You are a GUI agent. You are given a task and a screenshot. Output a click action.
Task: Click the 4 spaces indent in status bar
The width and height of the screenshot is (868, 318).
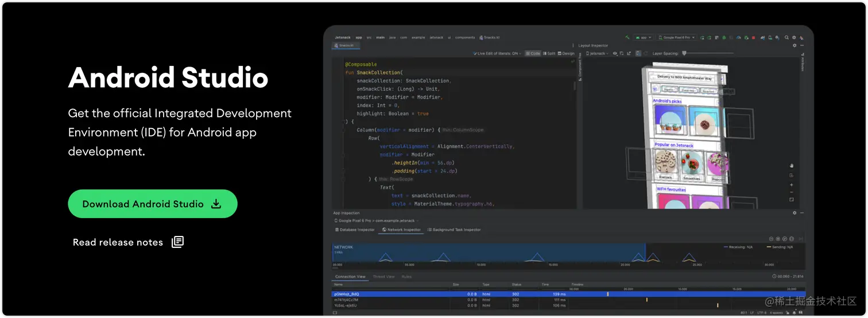pos(776,312)
